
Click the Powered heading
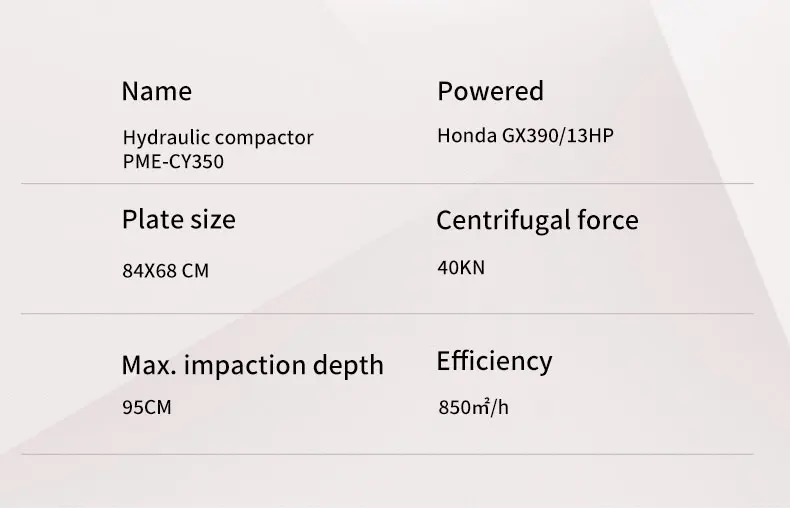(490, 91)
